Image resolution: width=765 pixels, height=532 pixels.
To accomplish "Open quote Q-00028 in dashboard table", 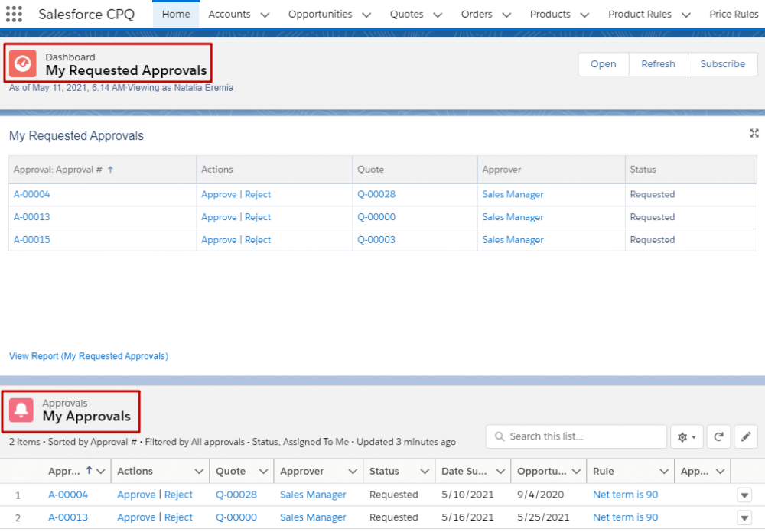I will click(376, 194).
